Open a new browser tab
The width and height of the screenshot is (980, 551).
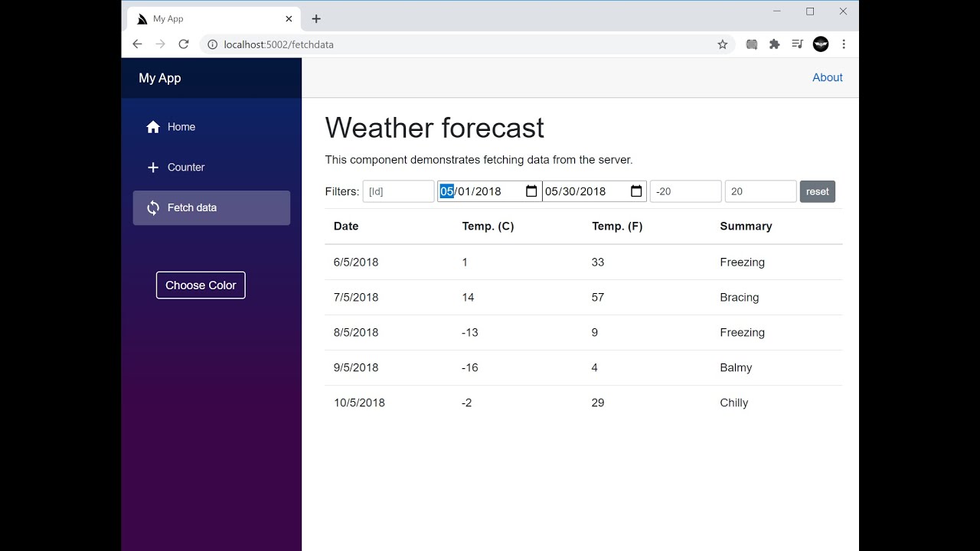click(316, 19)
